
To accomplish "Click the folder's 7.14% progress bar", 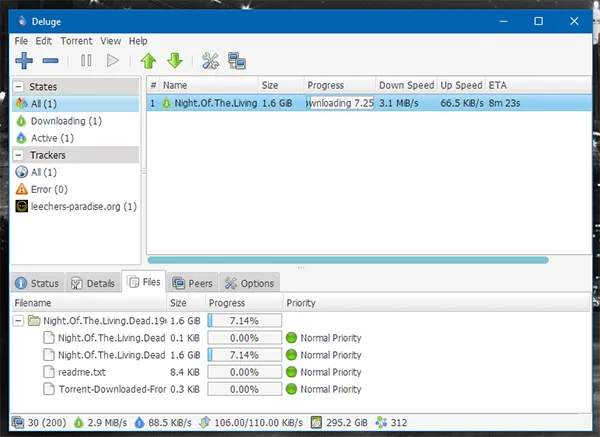I will coord(245,320).
